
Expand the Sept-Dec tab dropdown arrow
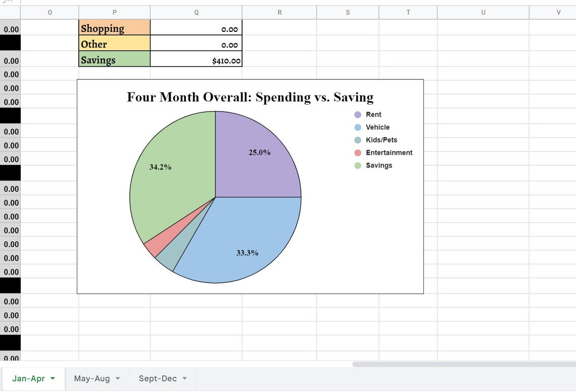184,378
